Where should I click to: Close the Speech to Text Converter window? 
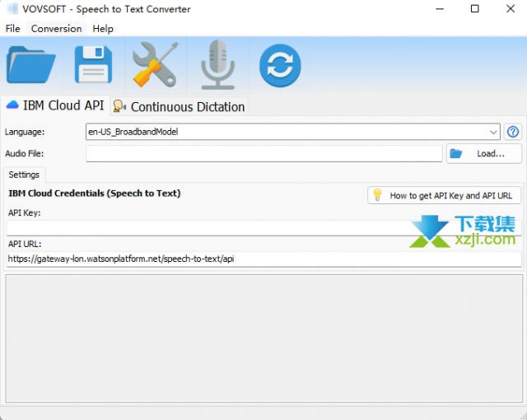[511, 9]
